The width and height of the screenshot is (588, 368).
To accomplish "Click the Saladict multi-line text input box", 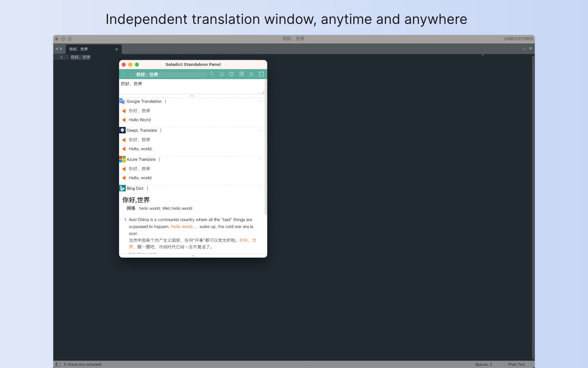I will click(x=192, y=86).
